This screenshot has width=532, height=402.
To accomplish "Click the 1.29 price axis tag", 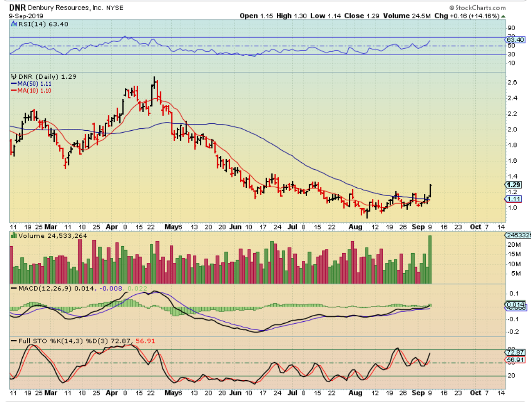I will (513, 185).
